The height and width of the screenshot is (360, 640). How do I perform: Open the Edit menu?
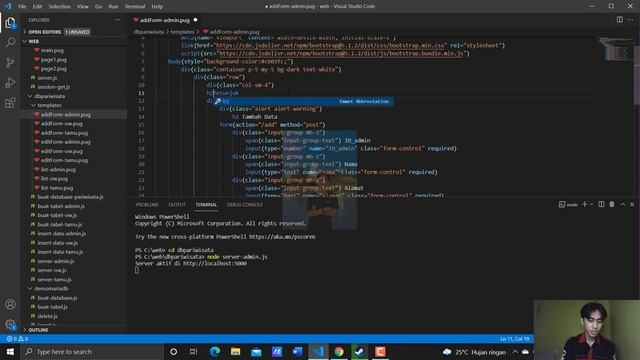(37, 6)
